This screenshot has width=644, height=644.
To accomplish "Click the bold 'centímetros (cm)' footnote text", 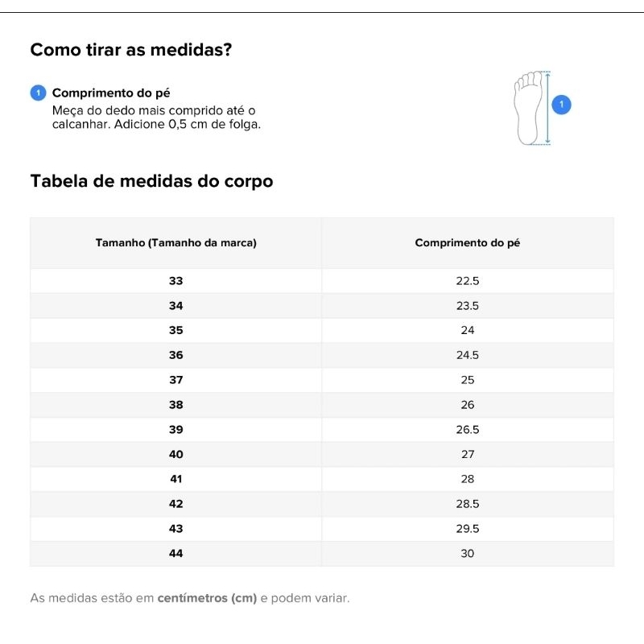I will 207,598.
